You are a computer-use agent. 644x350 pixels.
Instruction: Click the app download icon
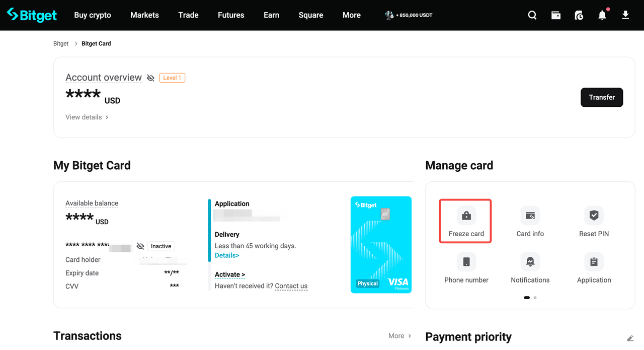[x=625, y=15]
